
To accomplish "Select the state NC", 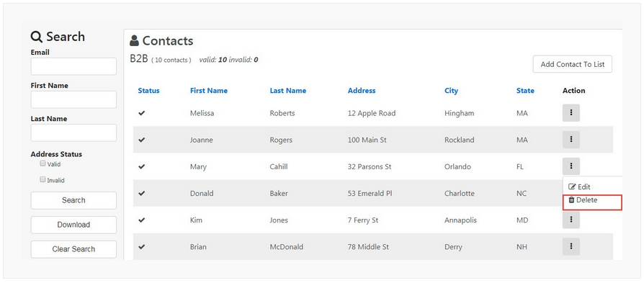I will 522,193.
